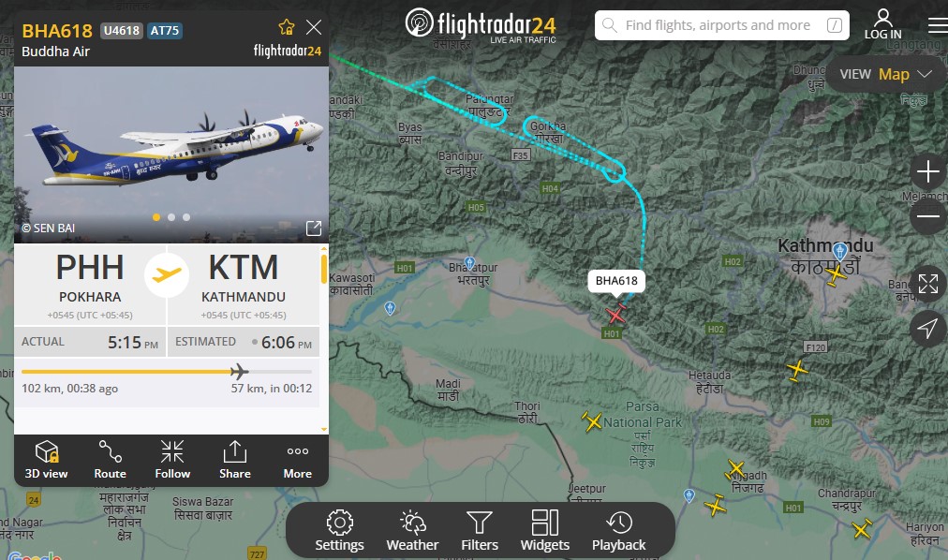Toggle Follow aircraft mode
Viewport: 948px width, 560px height.
[172, 460]
